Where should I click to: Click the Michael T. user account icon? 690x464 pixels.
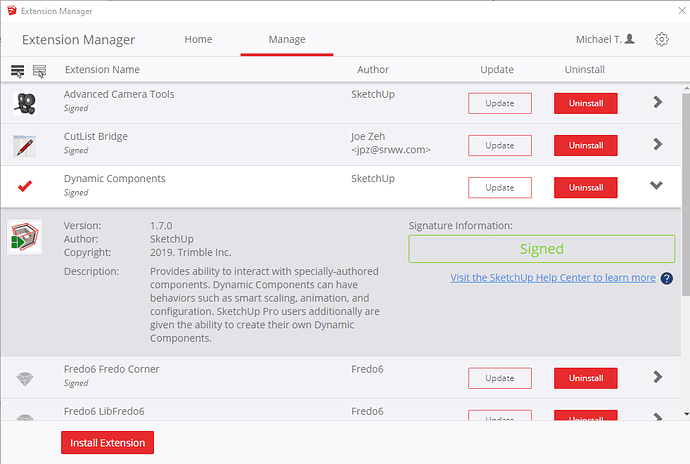click(630, 39)
